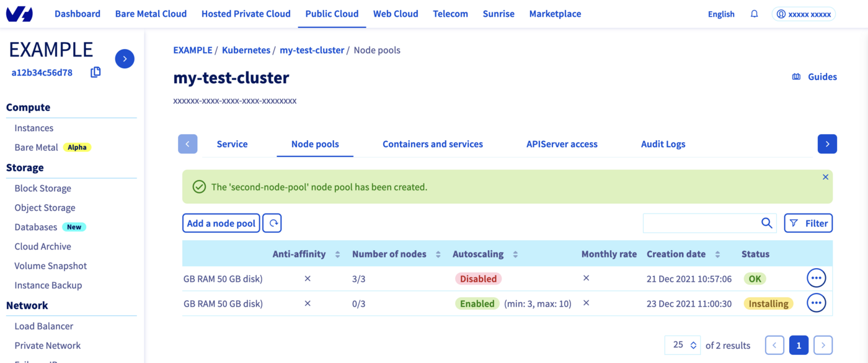Open actions menu for the OK node pool

816,278
